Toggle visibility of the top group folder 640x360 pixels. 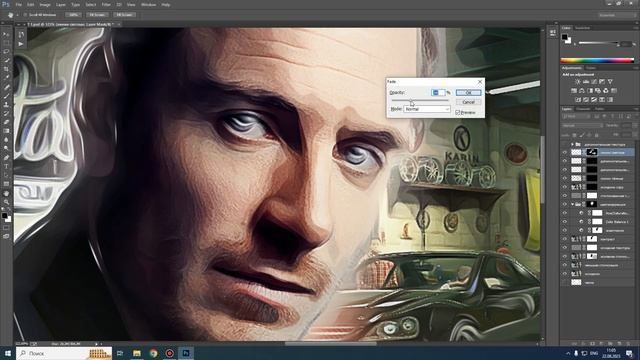pyautogui.click(x=564, y=144)
